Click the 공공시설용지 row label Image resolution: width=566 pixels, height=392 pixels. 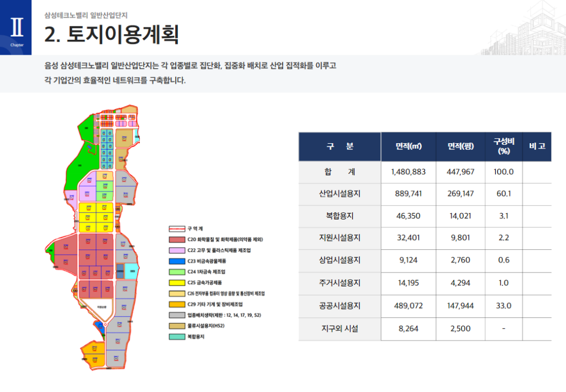339,306
